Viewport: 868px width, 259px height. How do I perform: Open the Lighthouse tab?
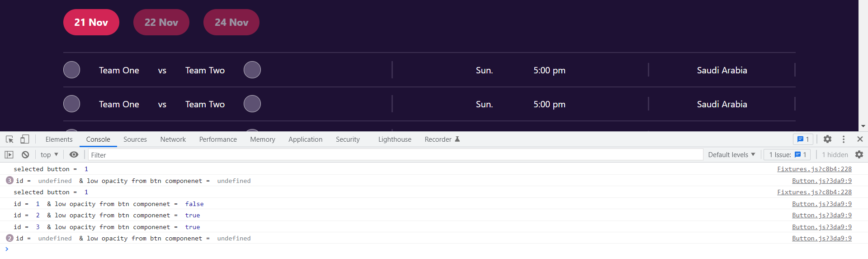pos(395,139)
